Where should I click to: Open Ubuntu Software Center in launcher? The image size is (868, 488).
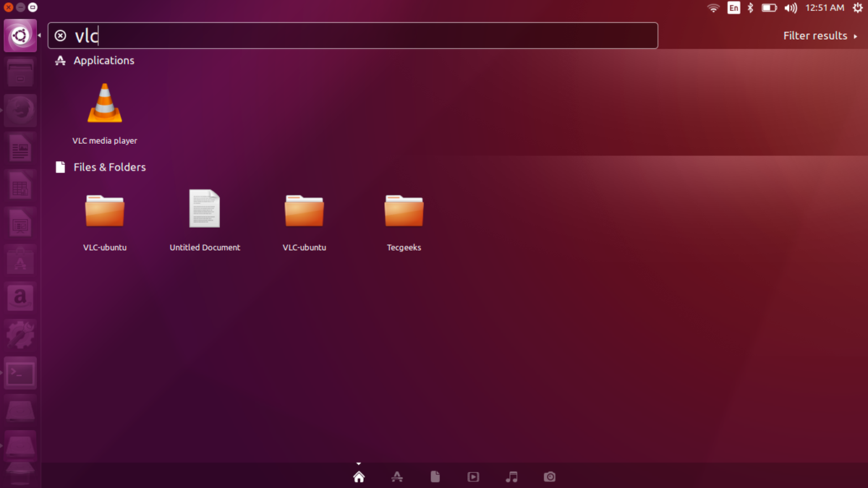point(20,261)
